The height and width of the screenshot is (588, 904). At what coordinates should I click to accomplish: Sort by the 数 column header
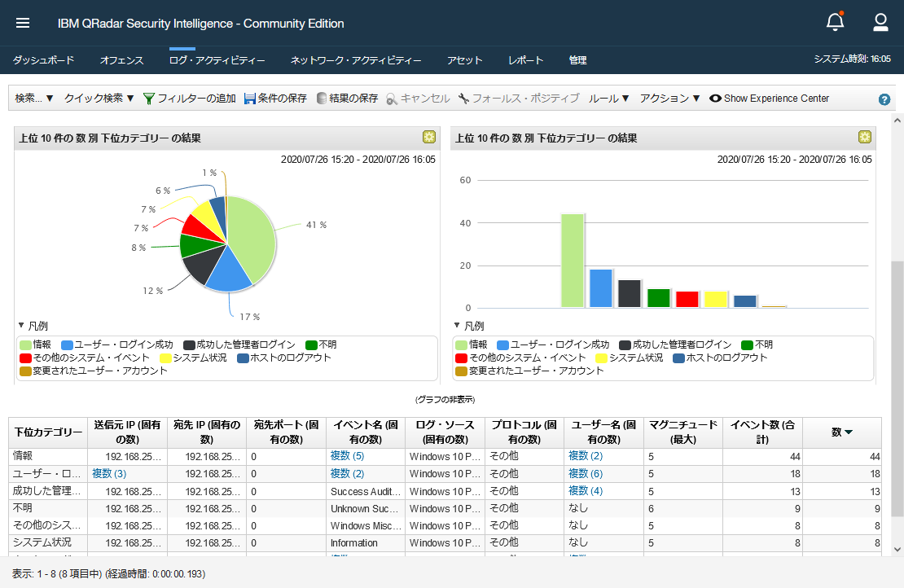click(842, 432)
